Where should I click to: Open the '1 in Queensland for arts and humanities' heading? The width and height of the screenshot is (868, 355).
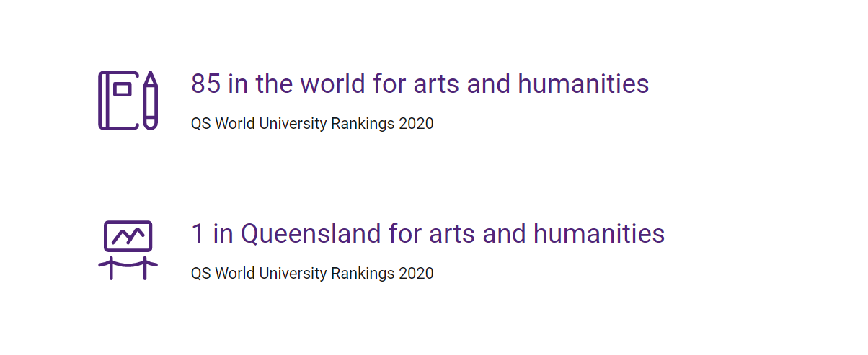pyautogui.click(x=428, y=233)
